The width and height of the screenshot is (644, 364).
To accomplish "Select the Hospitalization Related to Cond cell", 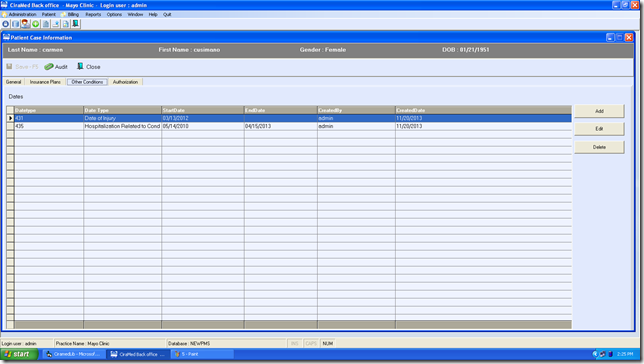I will 122,126.
